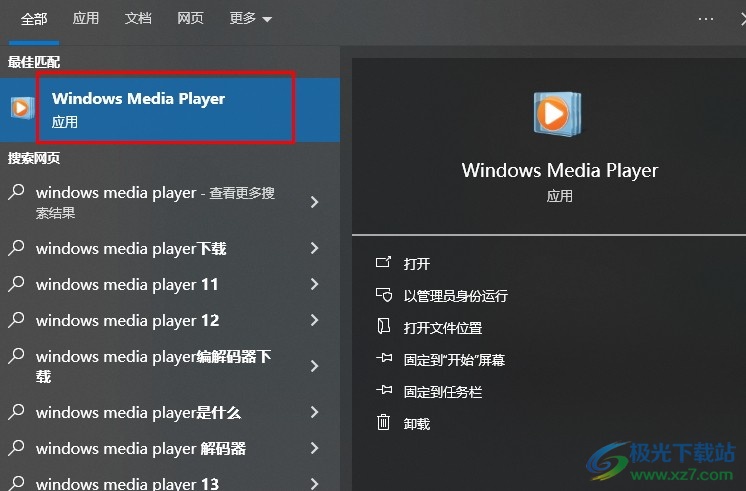Click the trash bin uninstall icon
This screenshot has height=491, width=746.
383,422
